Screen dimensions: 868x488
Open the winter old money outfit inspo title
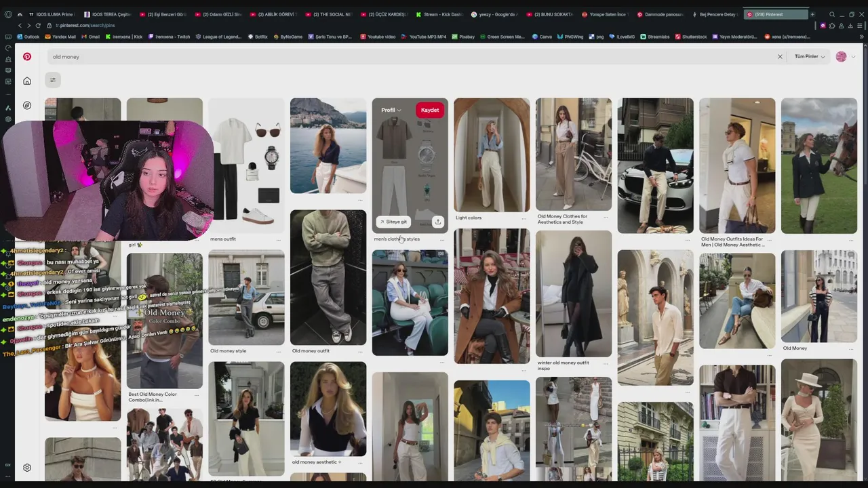(564, 365)
